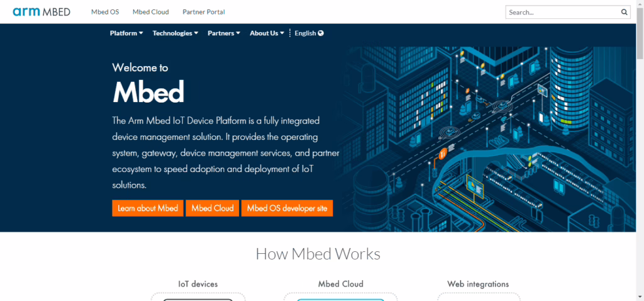The height and width of the screenshot is (301, 644).
Task: Expand the Technologies dropdown menu
Action: click(x=175, y=33)
